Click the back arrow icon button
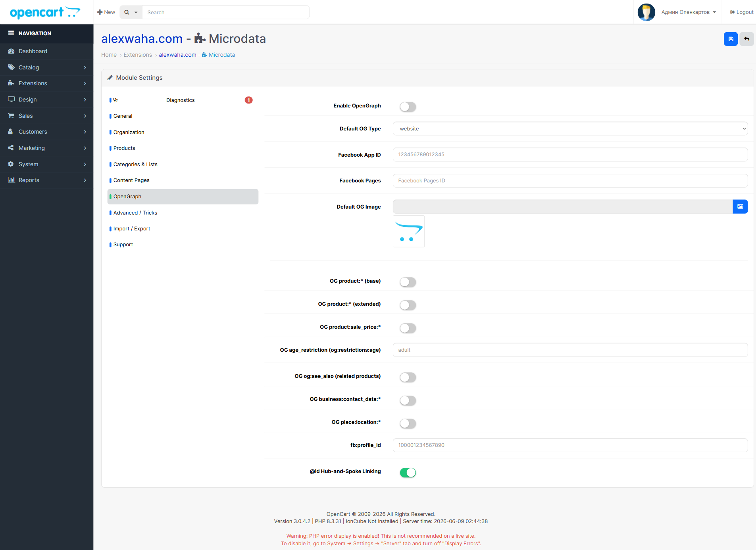 coord(746,39)
